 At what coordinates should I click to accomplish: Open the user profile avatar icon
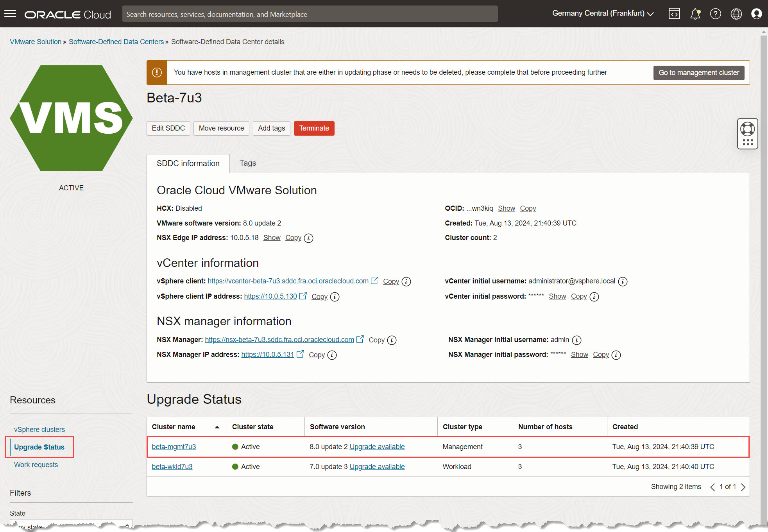click(756, 14)
